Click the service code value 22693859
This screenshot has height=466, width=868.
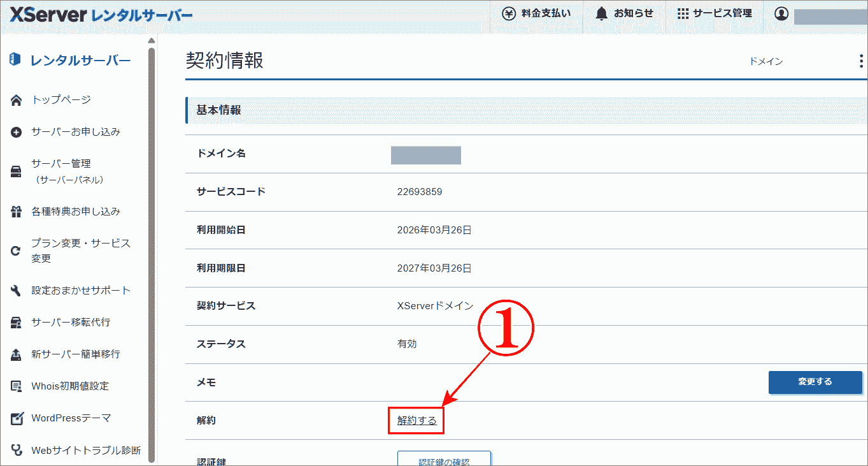click(x=420, y=191)
